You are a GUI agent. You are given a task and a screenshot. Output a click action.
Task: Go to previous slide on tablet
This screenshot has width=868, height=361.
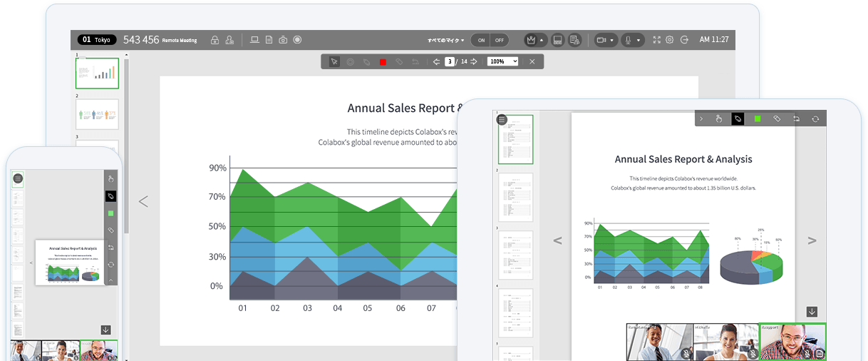coord(557,240)
